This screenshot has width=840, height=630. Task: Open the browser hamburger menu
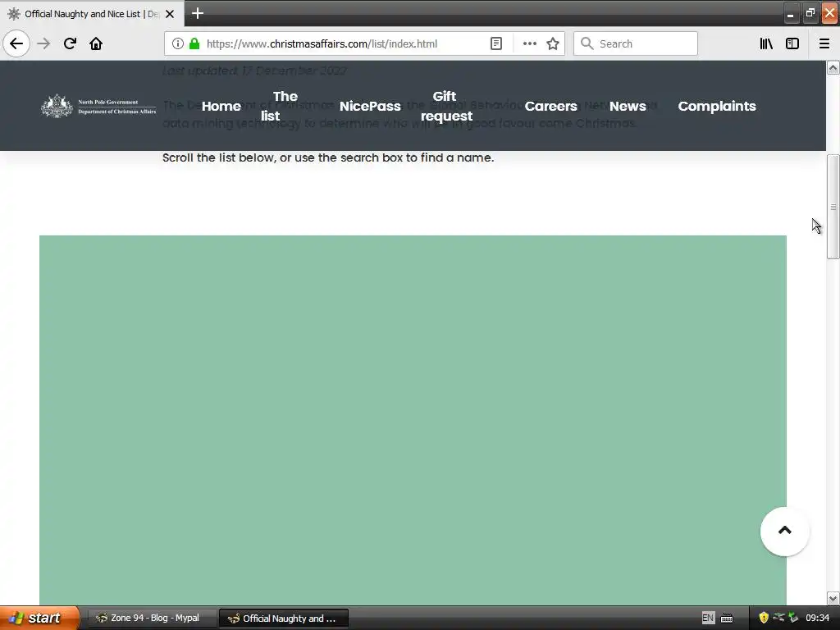click(x=824, y=43)
